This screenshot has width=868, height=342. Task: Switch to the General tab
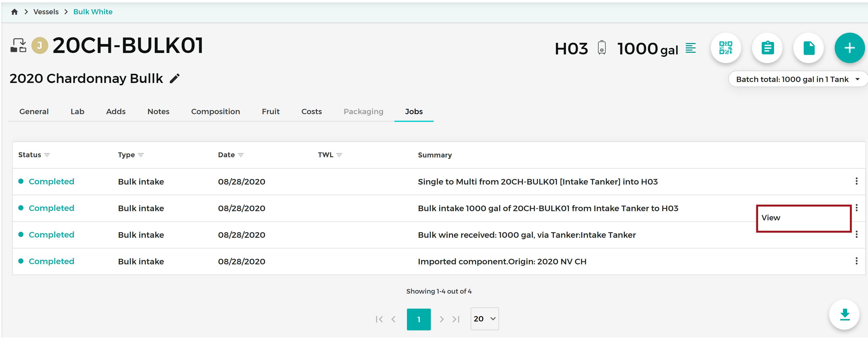(x=34, y=112)
